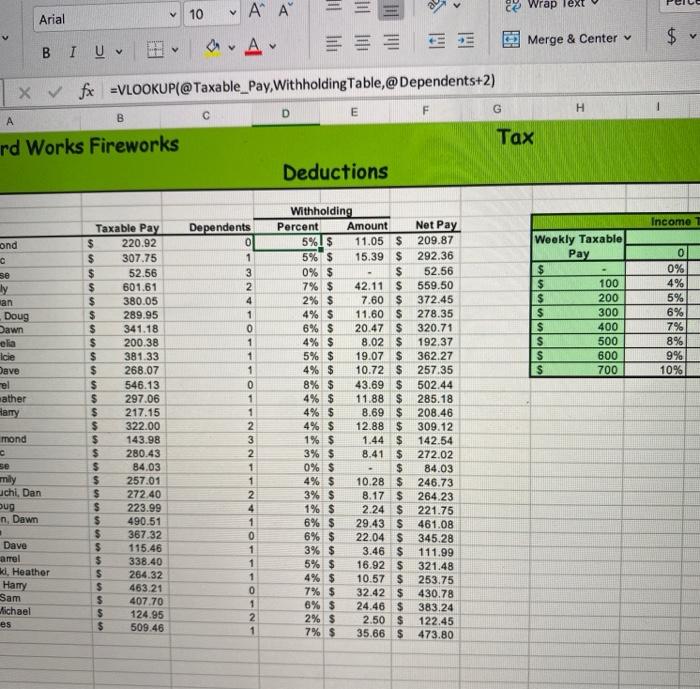Click the Deductions heading
The height and width of the screenshot is (689, 700).
[335, 172]
